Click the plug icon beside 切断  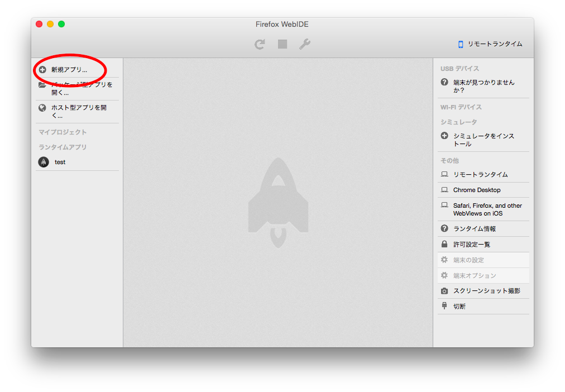(x=444, y=306)
